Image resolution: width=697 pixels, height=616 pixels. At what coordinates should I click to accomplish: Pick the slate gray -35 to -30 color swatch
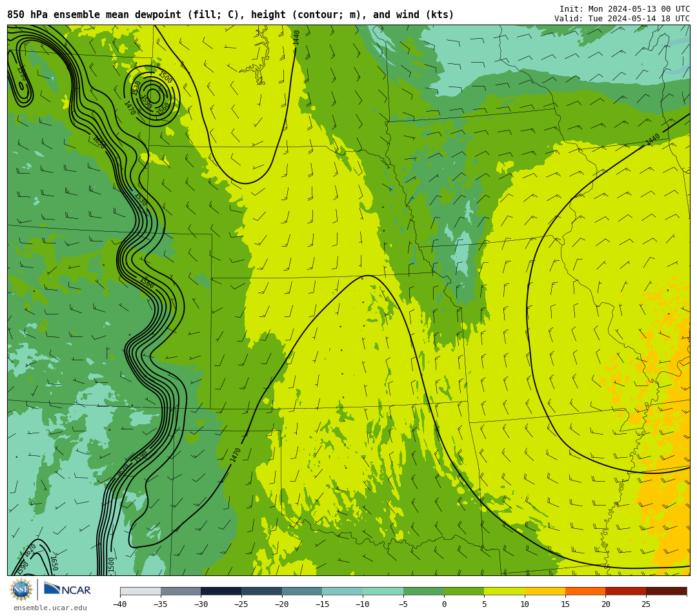tap(181, 591)
